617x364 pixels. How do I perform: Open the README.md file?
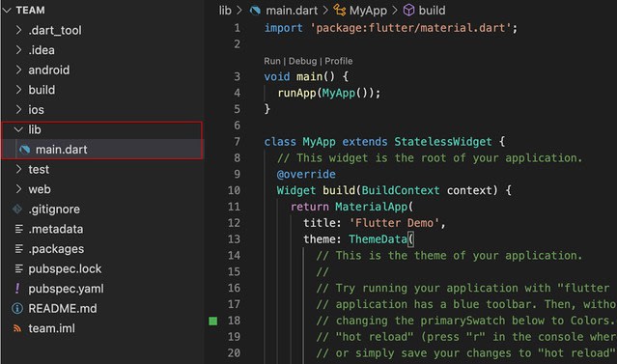[x=63, y=309]
